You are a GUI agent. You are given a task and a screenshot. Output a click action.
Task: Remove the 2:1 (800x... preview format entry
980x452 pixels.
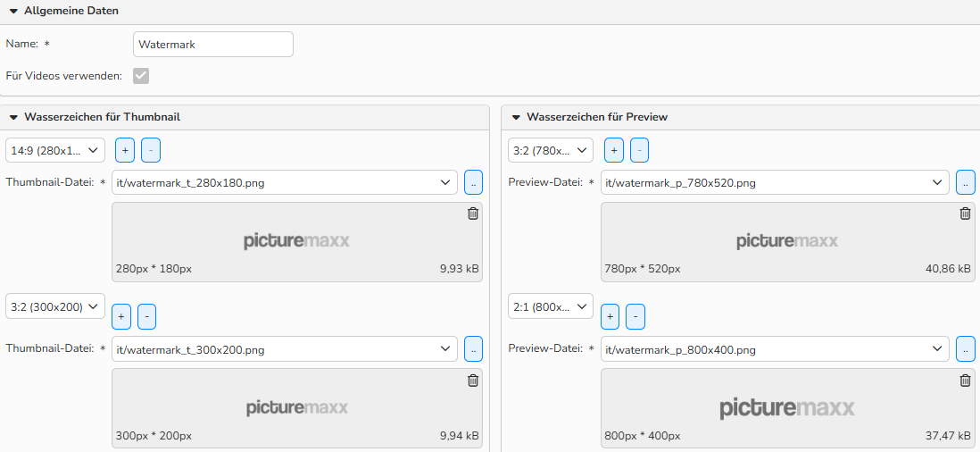pos(635,316)
